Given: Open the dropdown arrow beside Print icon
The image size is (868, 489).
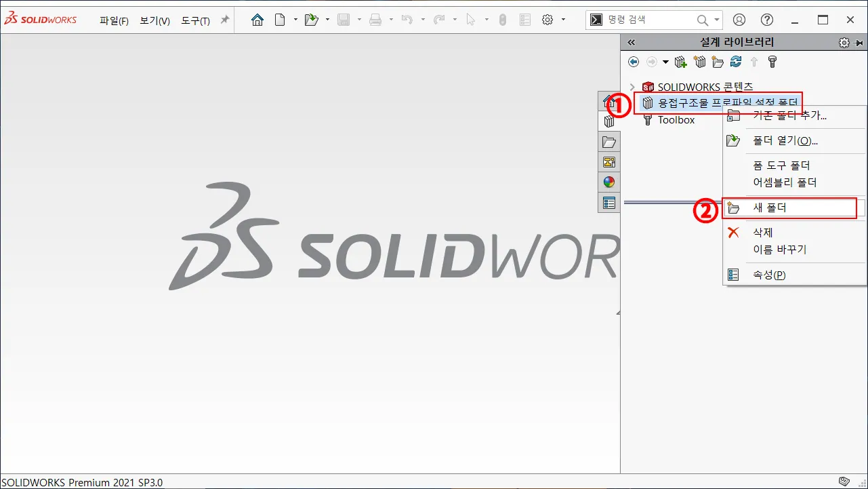Looking at the screenshot, I should tap(391, 20).
